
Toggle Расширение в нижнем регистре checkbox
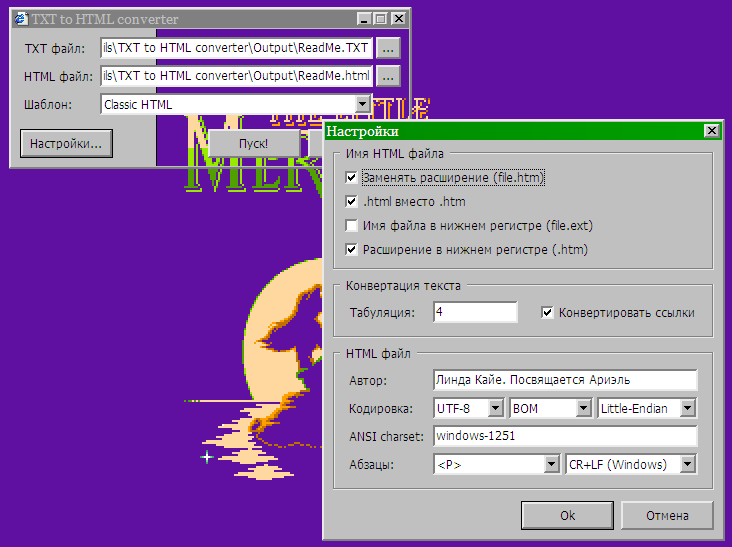[351, 250]
